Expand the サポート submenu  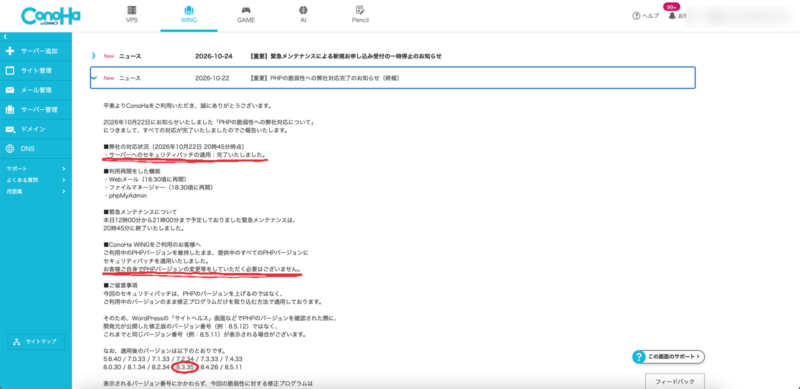point(36,168)
